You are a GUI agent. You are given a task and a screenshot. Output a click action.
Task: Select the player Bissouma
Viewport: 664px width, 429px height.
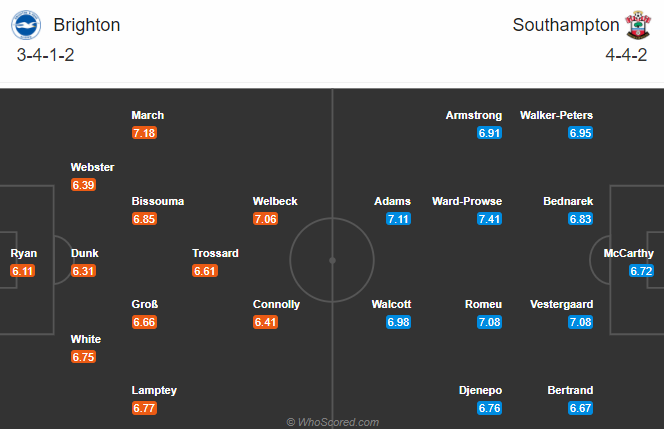click(x=158, y=201)
